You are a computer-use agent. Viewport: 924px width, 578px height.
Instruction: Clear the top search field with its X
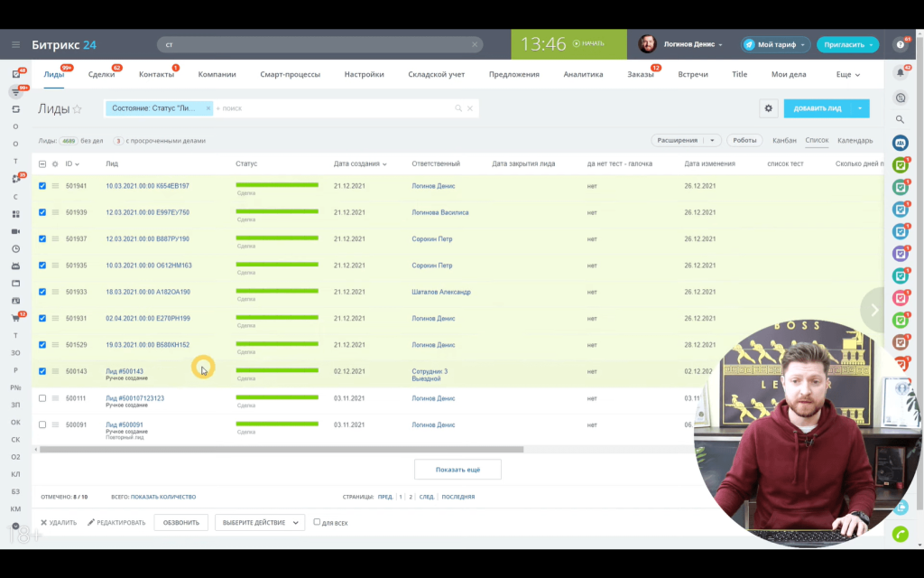point(475,45)
